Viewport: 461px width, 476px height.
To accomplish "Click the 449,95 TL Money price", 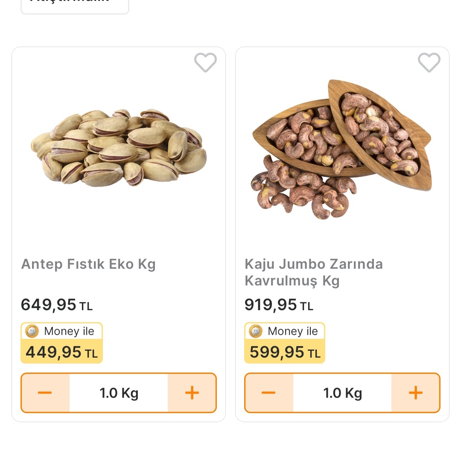I will point(61,353).
